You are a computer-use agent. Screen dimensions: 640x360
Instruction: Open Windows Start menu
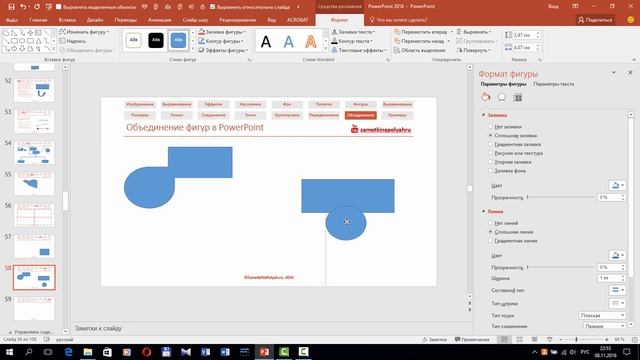point(9,352)
